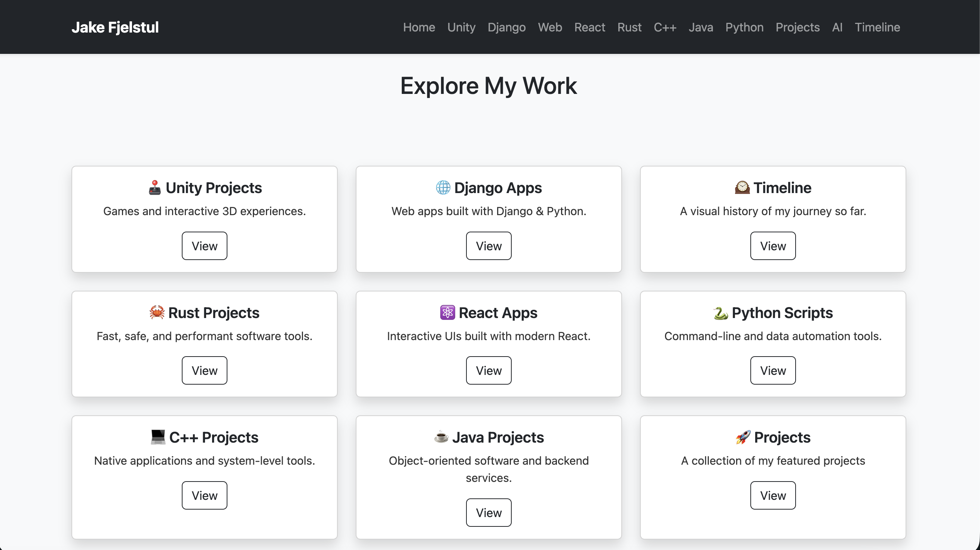Open Unity in the top navigation

(x=461, y=27)
